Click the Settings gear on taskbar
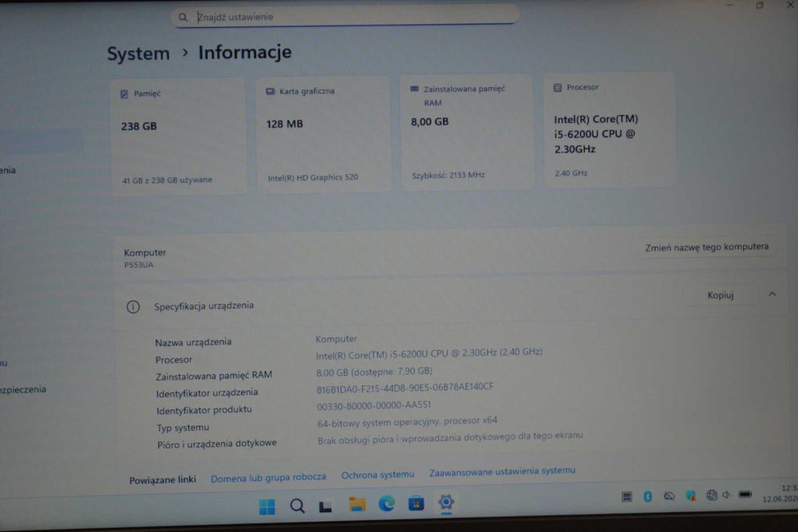This screenshot has width=798, height=532. pyautogui.click(x=446, y=502)
